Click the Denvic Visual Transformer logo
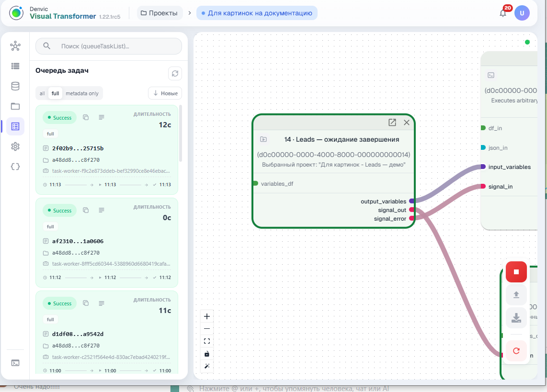The height and width of the screenshot is (392, 547). [x=16, y=13]
